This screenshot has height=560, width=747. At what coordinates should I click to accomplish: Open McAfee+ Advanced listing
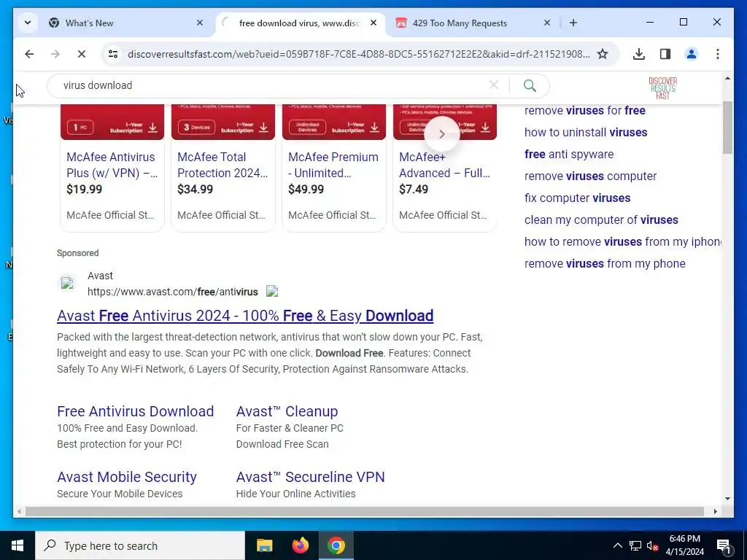pyautogui.click(x=444, y=165)
